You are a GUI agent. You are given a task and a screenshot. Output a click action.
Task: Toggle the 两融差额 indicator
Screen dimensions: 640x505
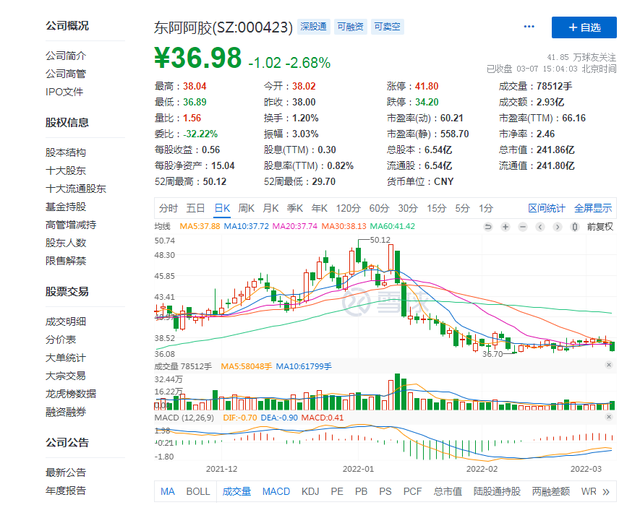pyautogui.click(x=551, y=492)
